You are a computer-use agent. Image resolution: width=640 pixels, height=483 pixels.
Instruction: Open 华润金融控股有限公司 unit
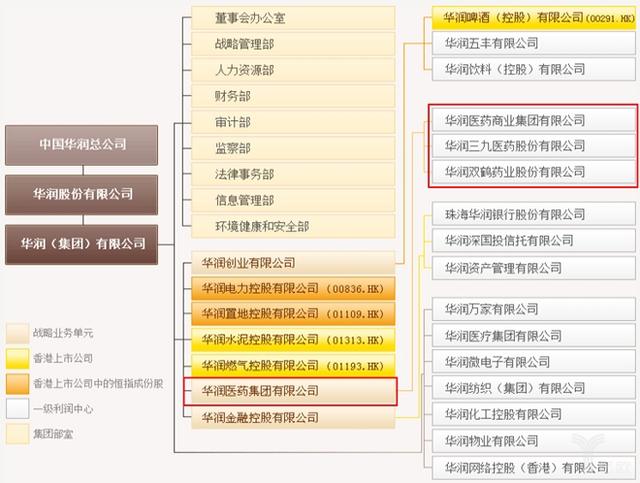point(293,418)
